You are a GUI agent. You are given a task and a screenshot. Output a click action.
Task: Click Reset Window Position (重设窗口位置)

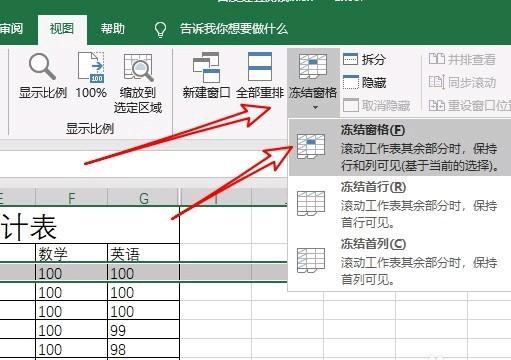tap(469, 106)
